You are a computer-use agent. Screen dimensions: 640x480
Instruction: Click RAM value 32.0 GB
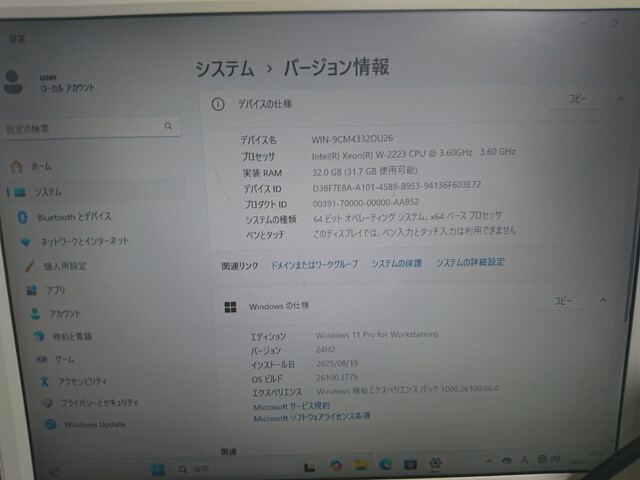click(x=365, y=171)
